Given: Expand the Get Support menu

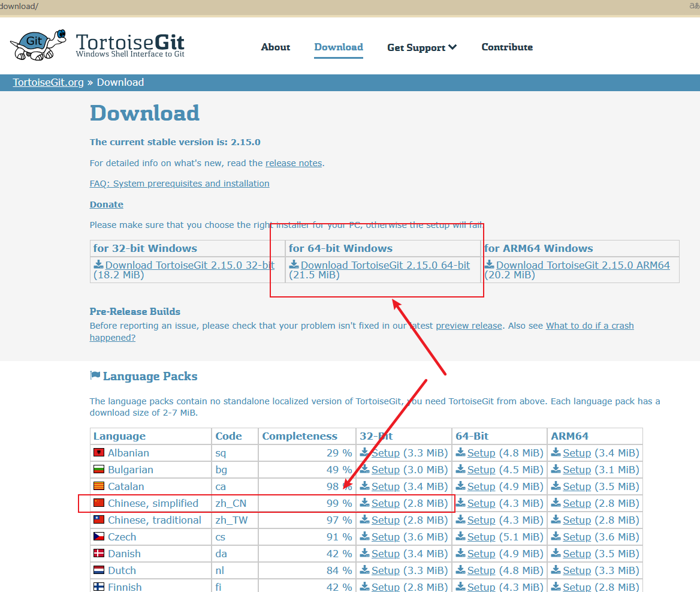Looking at the screenshot, I should (422, 47).
